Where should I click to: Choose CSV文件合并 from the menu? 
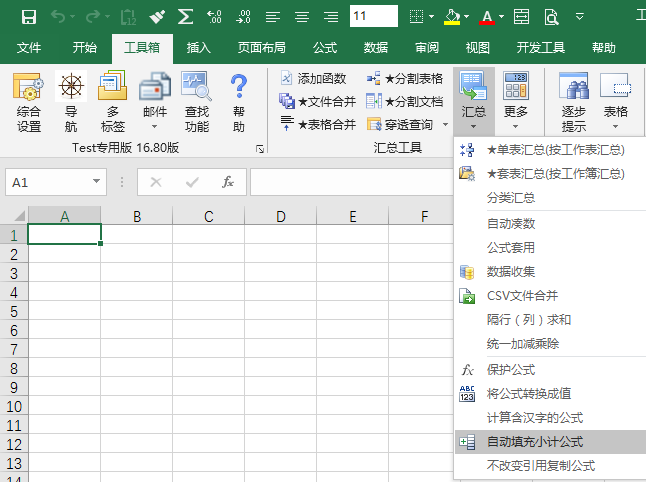[x=522, y=296]
